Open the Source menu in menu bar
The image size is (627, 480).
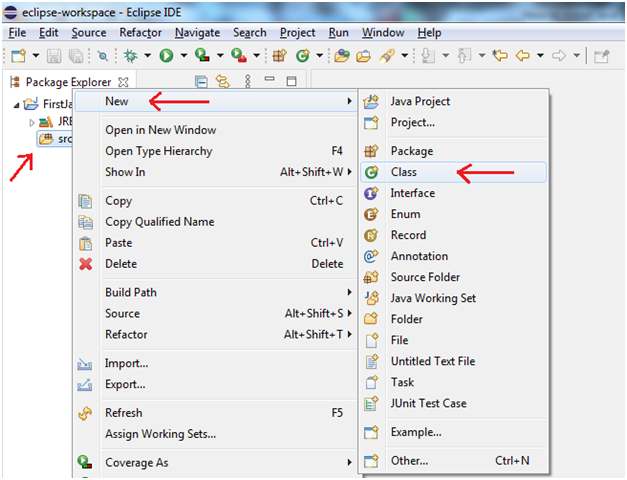click(x=89, y=33)
